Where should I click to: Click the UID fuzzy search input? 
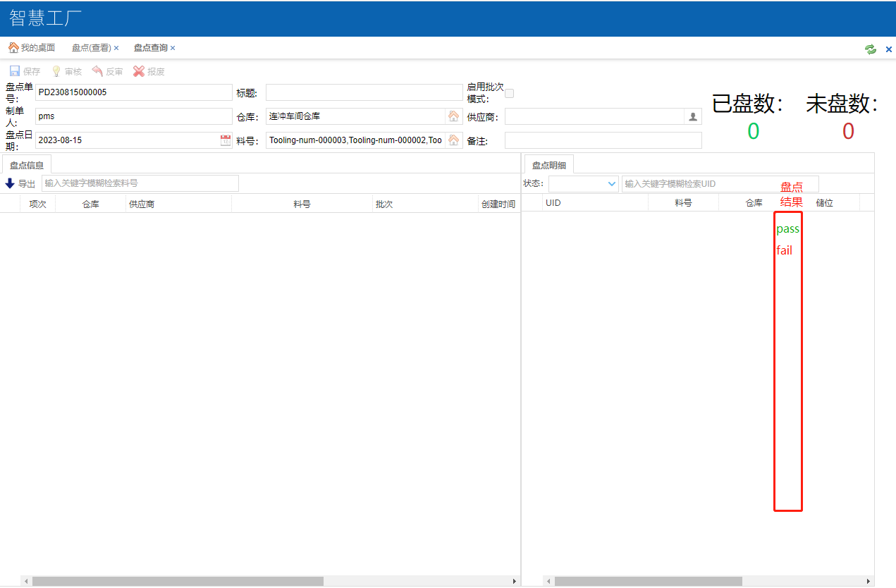tap(719, 184)
